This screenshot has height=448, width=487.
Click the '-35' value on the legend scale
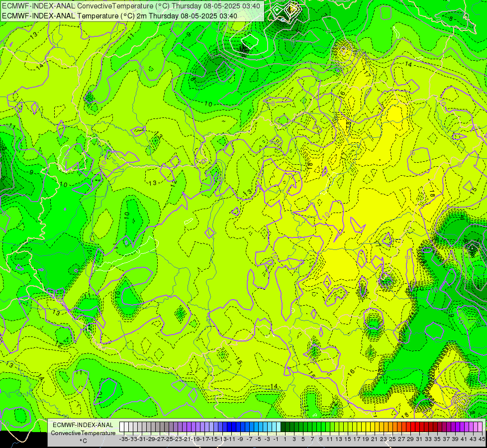[x=124, y=439]
